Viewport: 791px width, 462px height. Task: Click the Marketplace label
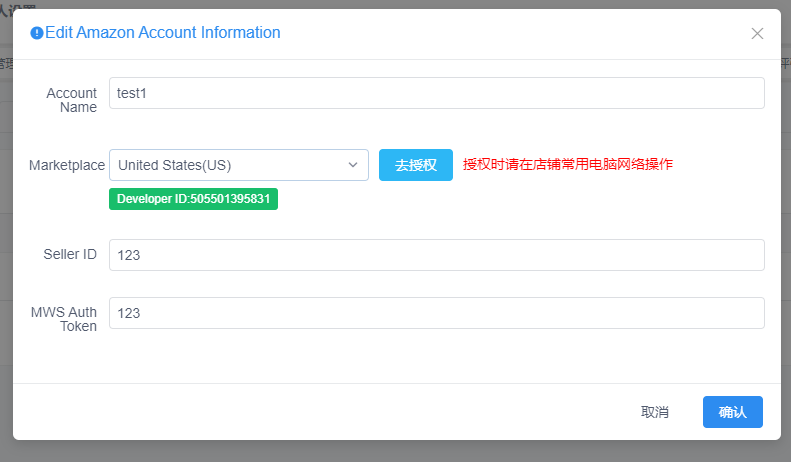point(67,165)
